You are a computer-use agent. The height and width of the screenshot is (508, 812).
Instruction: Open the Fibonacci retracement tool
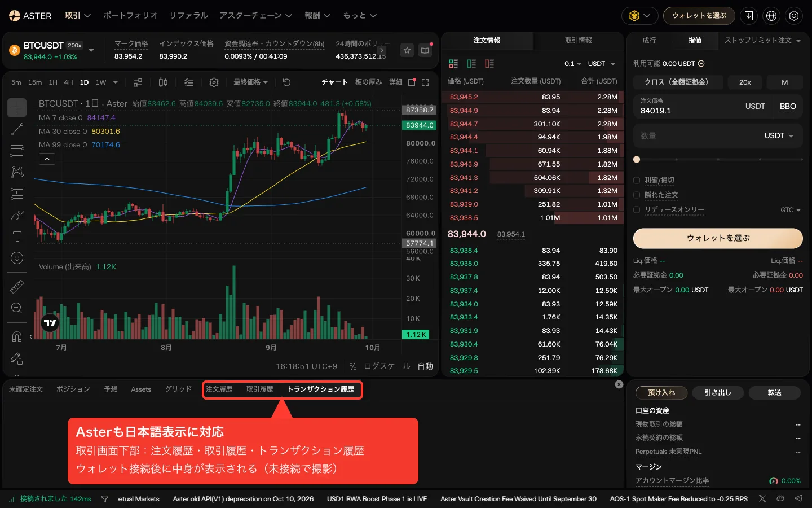(17, 151)
